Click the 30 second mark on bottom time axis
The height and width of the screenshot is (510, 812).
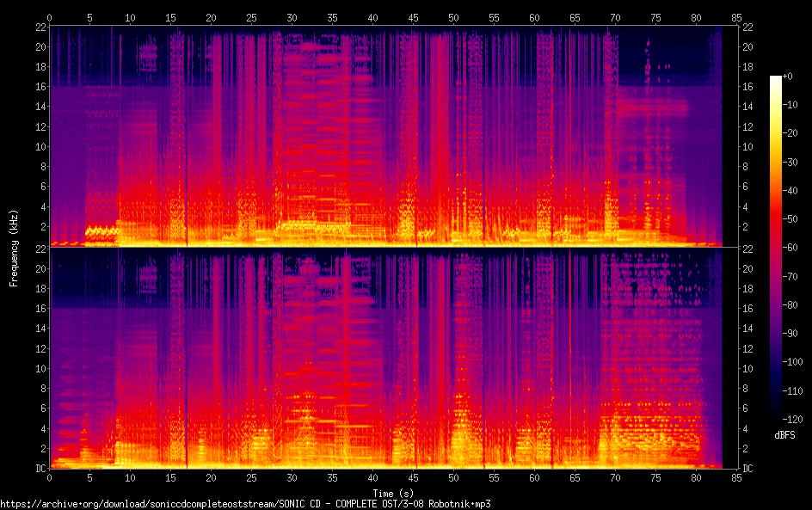click(292, 477)
